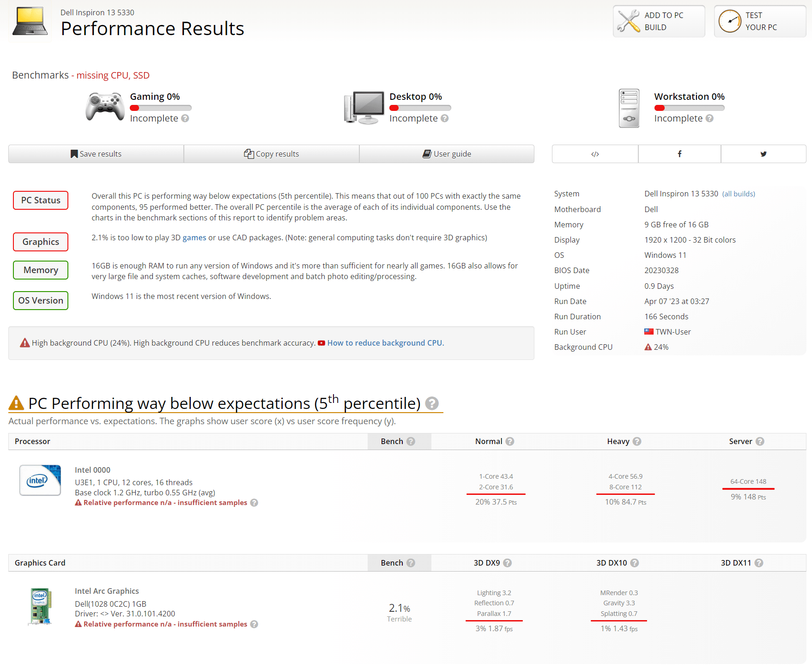Click the warning triangle in High background CPU notice
The width and height of the screenshot is (812, 670).
tap(24, 343)
